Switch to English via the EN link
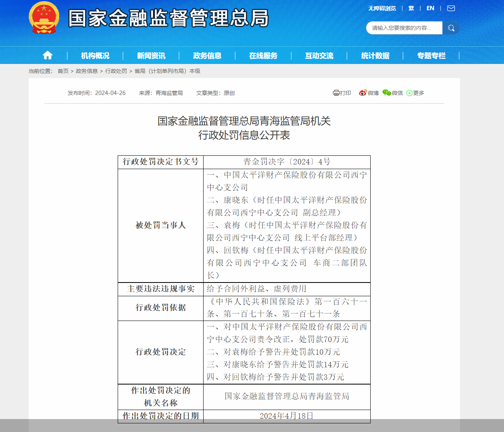The height and width of the screenshot is (432, 504). pos(430,8)
